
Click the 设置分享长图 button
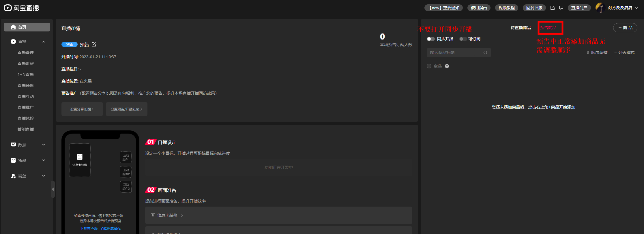(82, 109)
